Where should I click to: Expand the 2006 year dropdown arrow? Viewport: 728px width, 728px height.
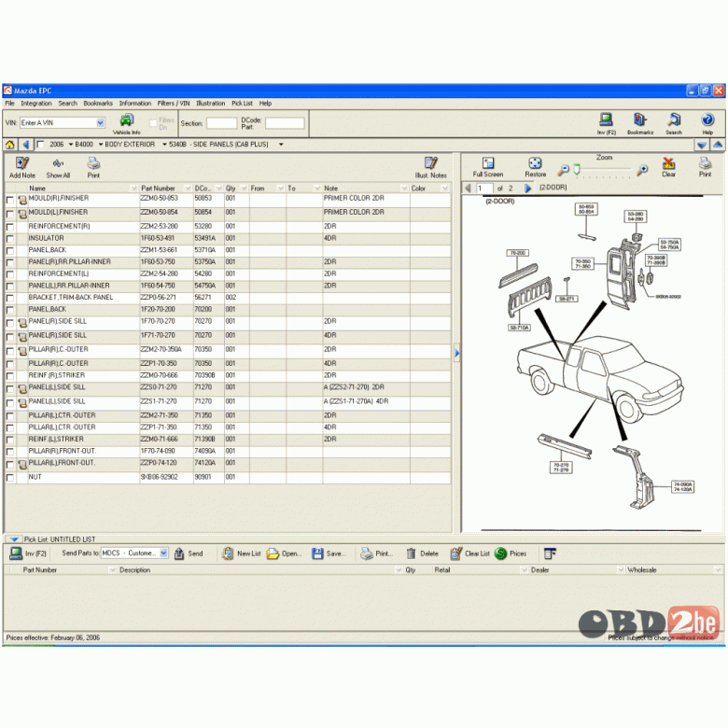pyautogui.click(x=71, y=145)
